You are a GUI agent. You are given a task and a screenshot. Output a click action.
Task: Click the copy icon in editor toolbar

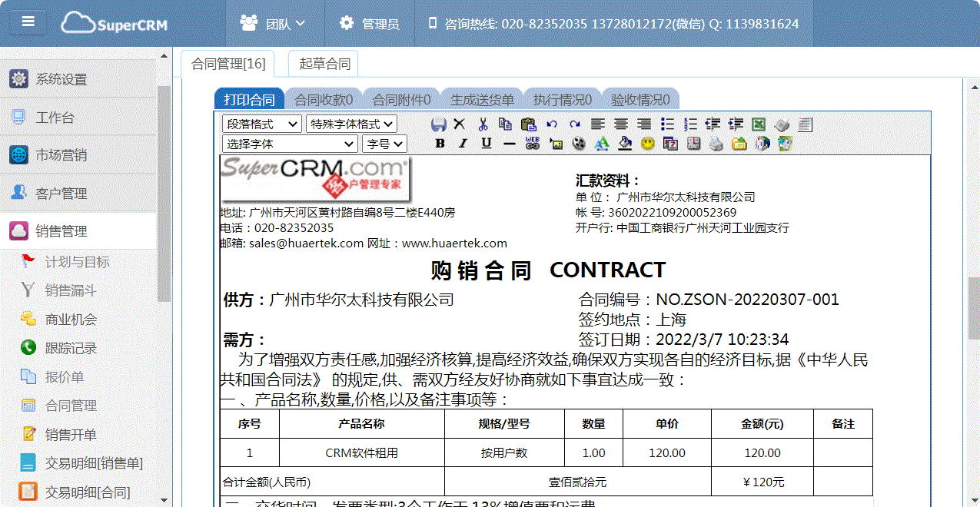click(505, 124)
